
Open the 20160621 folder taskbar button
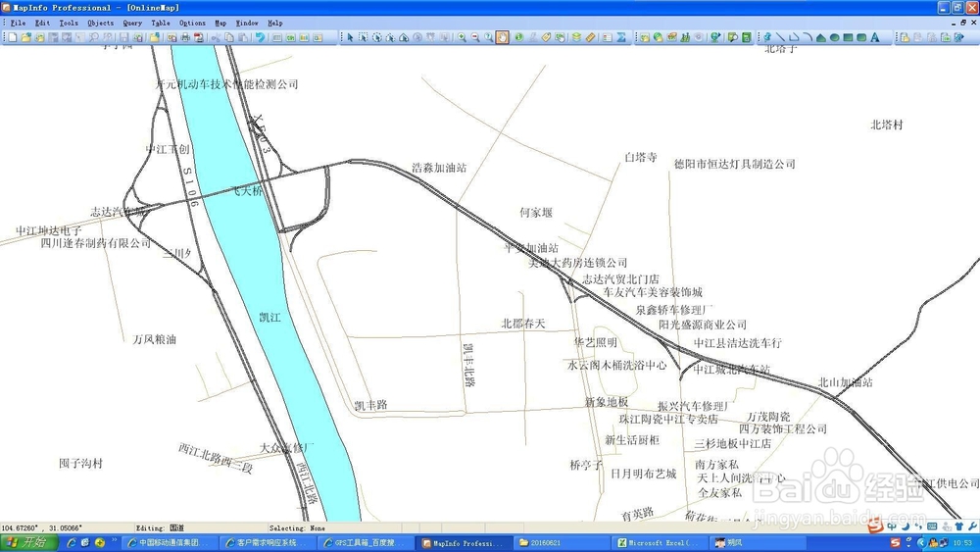coord(562,542)
